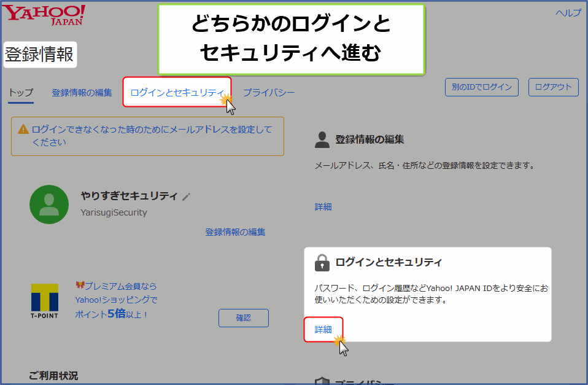
Task: Open the プレミアム会員 Yahoo!ショッピング points link
Action: [116, 300]
